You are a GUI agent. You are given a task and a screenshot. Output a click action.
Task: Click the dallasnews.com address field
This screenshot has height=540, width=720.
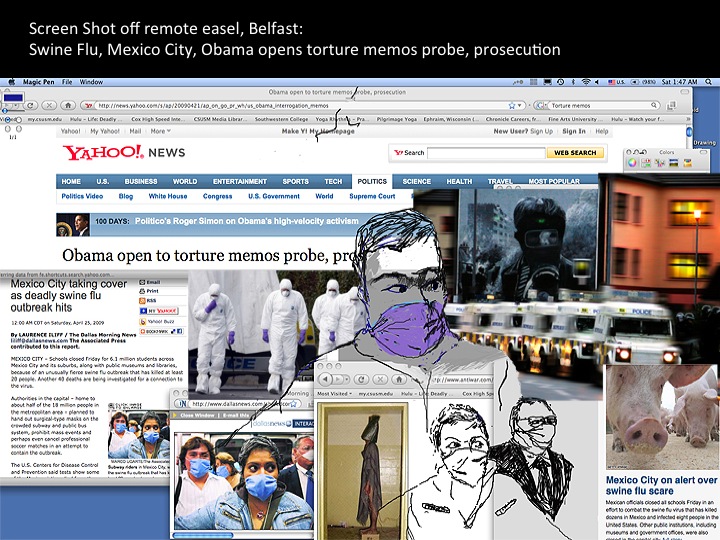tap(238, 404)
